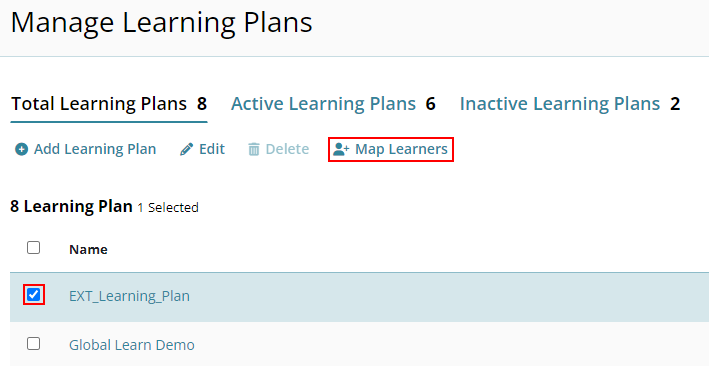The width and height of the screenshot is (709, 366).
Task: Open the EXT_Learning_Plan link
Action: click(x=129, y=296)
